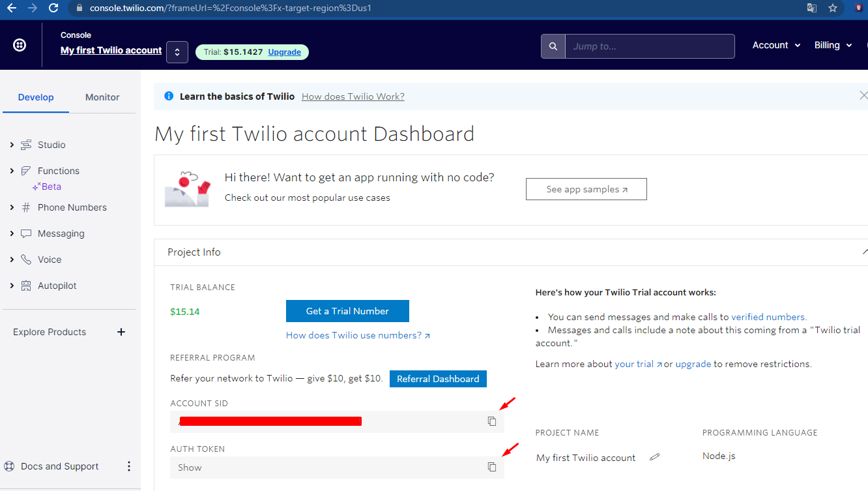This screenshot has height=491, width=868.
Task: Click the Account SID field
Action: coord(337,421)
